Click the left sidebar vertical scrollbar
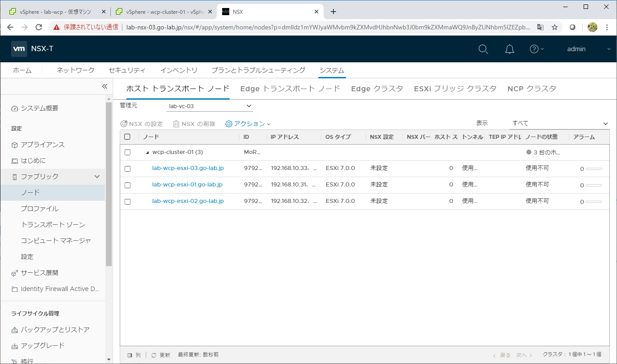This screenshot has height=364, width=617. (x=109, y=184)
